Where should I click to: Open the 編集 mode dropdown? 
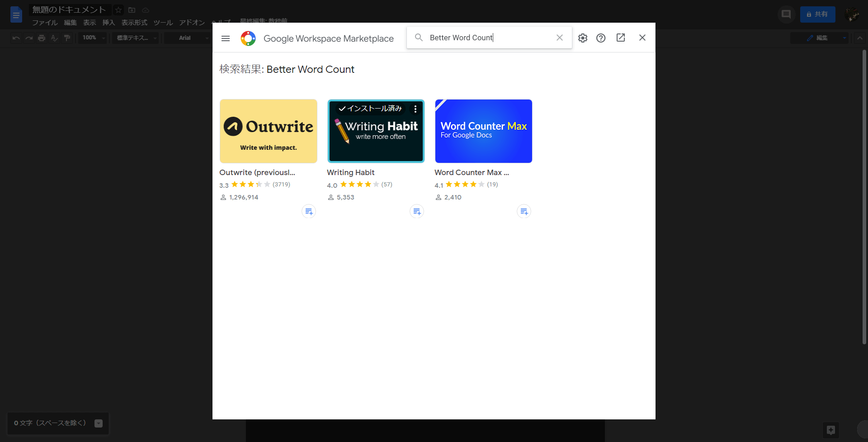(x=820, y=38)
